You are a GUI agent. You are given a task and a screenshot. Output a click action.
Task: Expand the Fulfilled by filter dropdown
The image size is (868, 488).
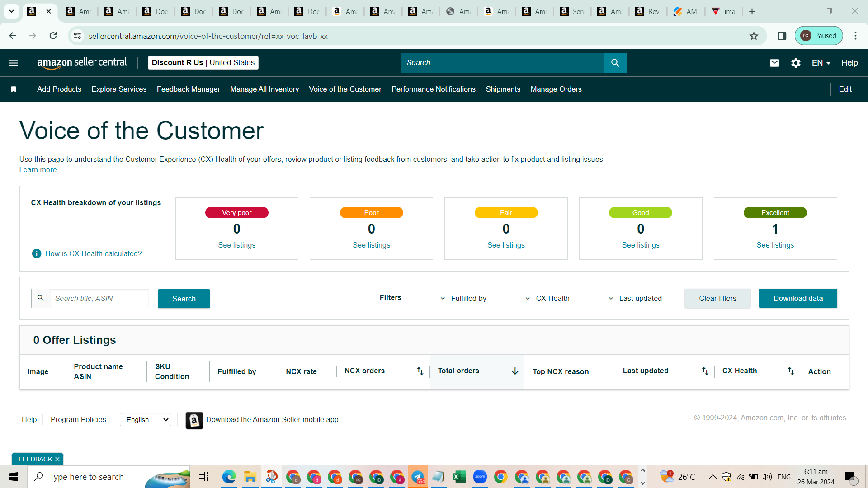point(463,298)
